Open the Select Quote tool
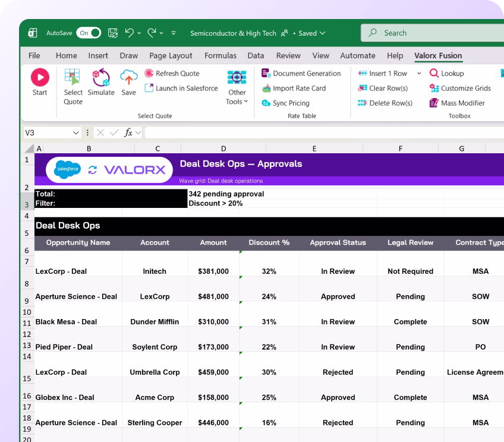This screenshot has height=442, width=504. 73,87
